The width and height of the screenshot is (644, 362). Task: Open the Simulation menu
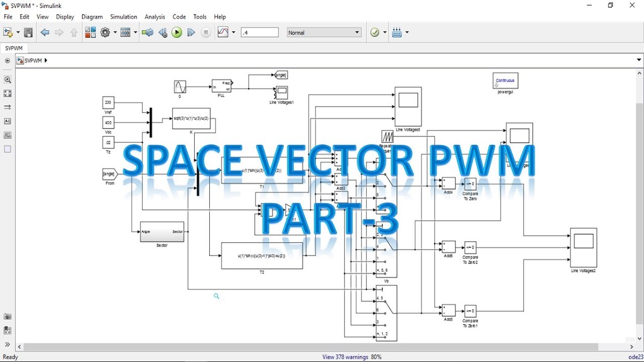coord(124,17)
